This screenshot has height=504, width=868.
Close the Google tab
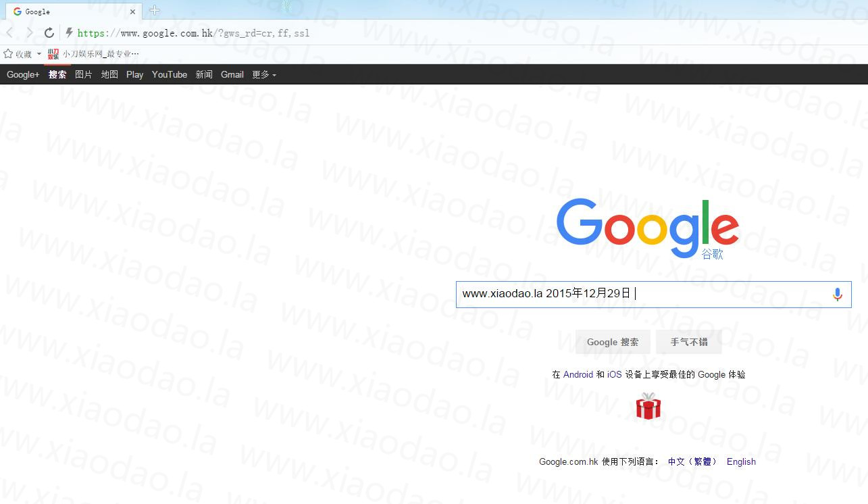[133, 11]
